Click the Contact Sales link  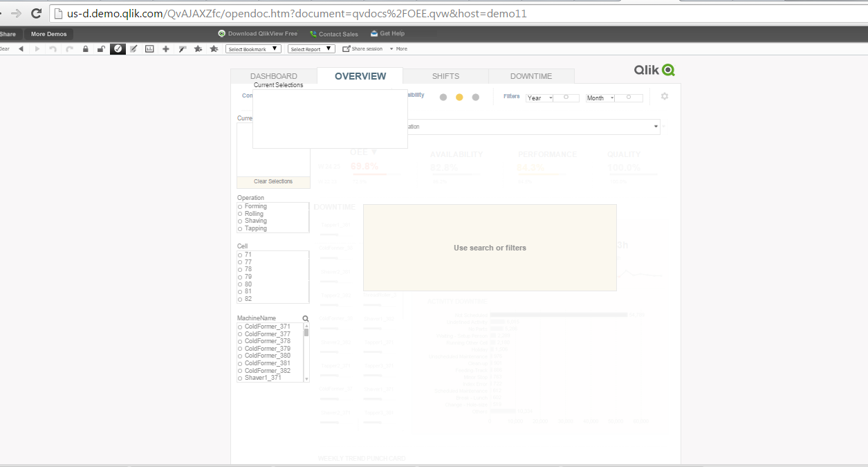(334, 33)
